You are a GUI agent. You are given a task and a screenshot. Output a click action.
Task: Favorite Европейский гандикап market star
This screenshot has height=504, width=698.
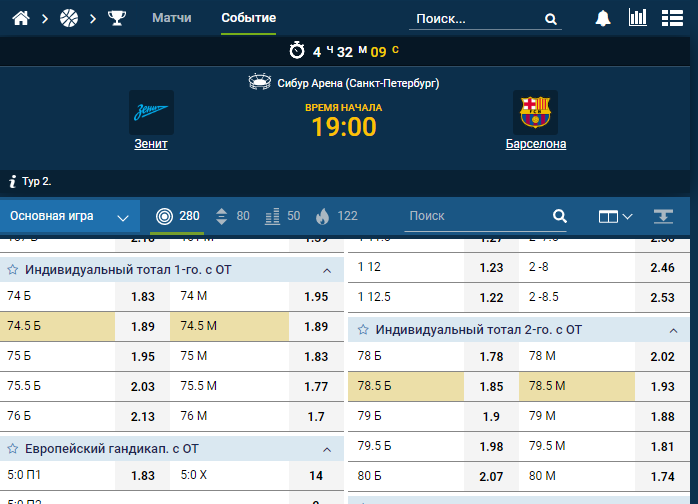(12, 448)
